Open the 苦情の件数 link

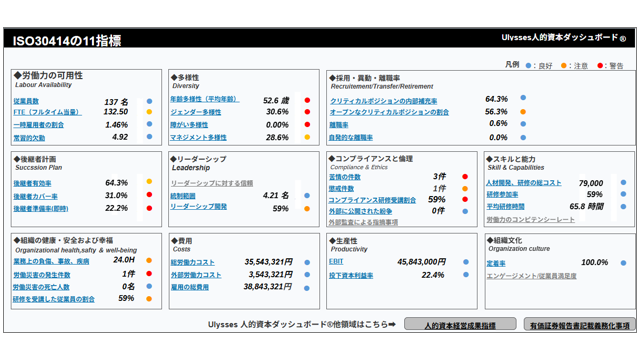[x=345, y=177]
